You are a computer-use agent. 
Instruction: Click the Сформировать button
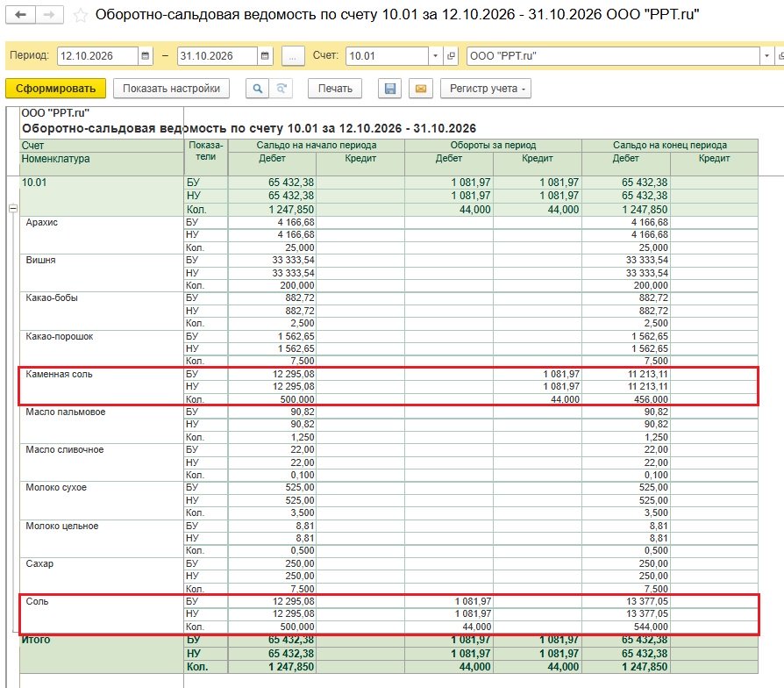pos(55,89)
